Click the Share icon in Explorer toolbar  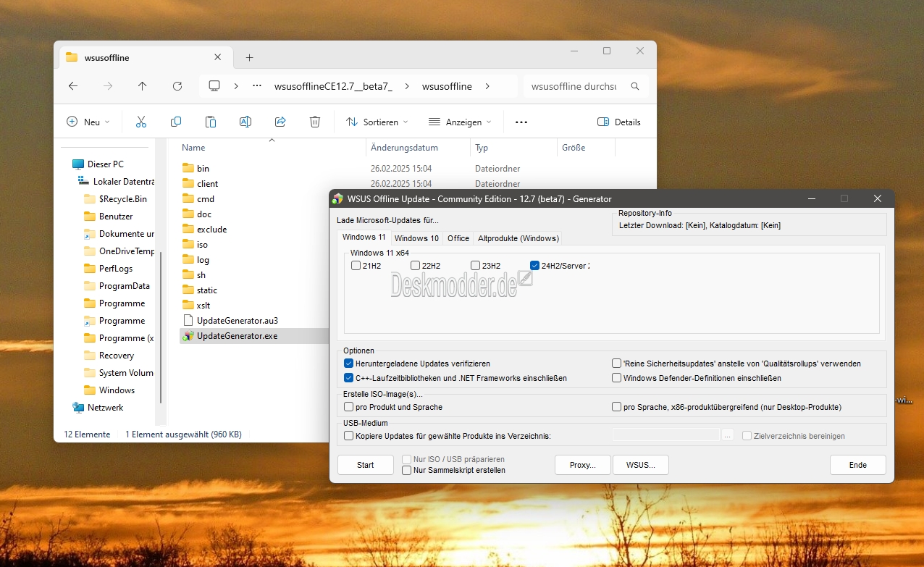(280, 122)
